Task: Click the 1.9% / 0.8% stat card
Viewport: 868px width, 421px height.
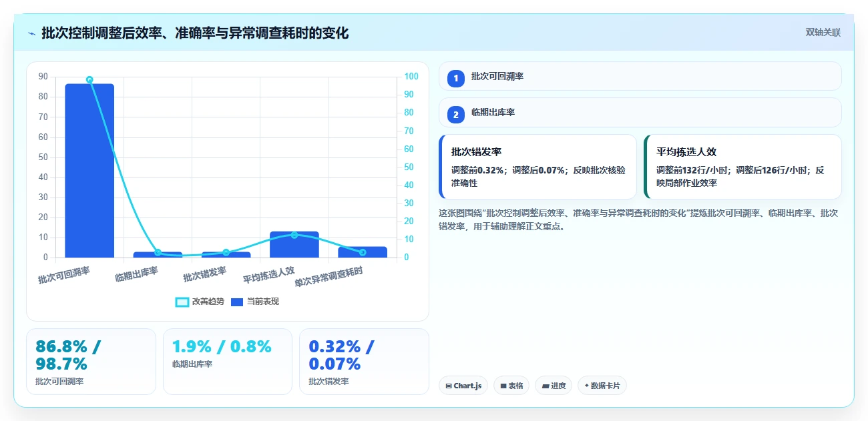Action: pos(228,362)
